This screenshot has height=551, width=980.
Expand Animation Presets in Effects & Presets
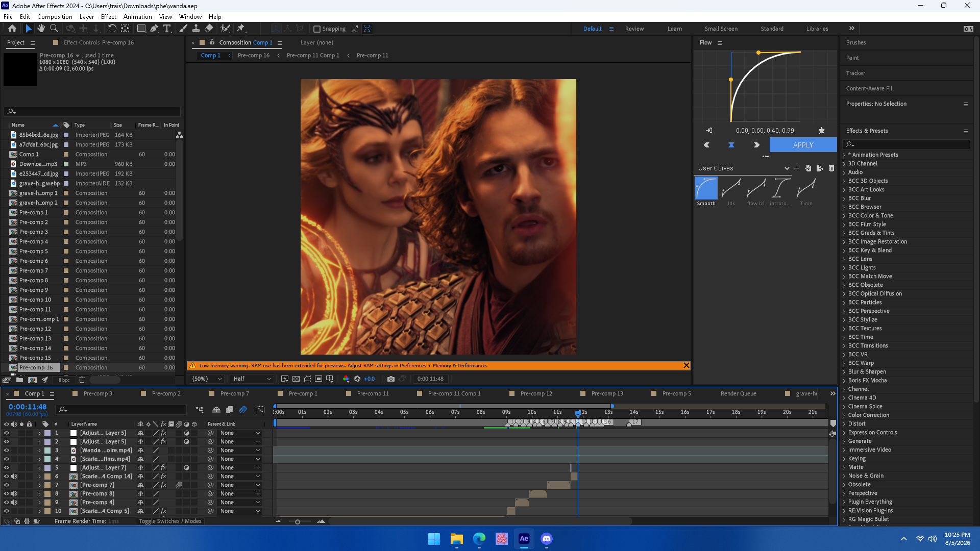(844, 155)
